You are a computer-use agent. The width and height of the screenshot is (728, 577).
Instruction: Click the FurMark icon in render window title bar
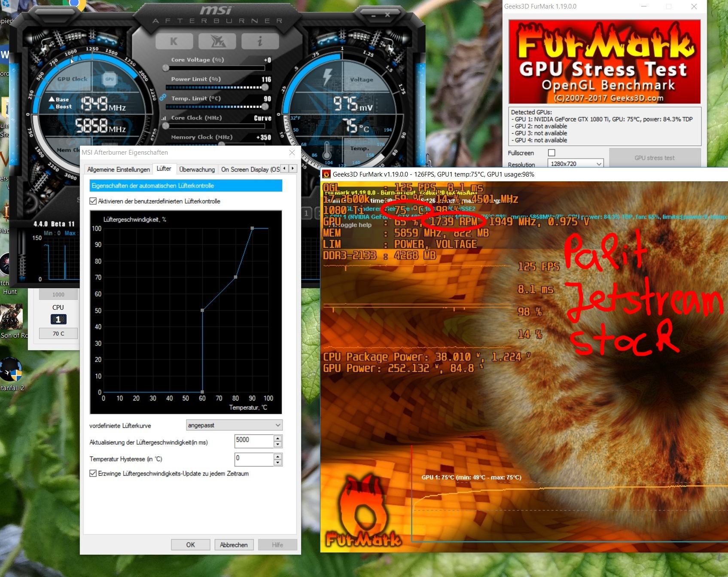(326, 174)
